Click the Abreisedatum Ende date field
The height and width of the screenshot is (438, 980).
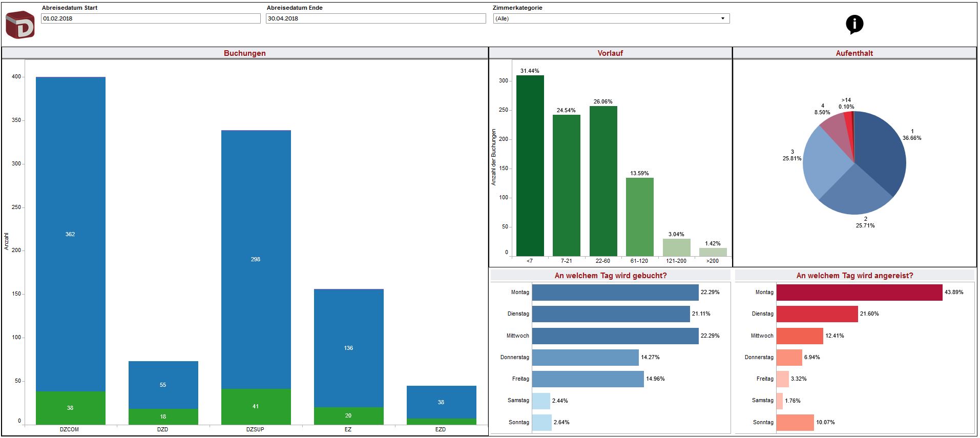tap(376, 18)
